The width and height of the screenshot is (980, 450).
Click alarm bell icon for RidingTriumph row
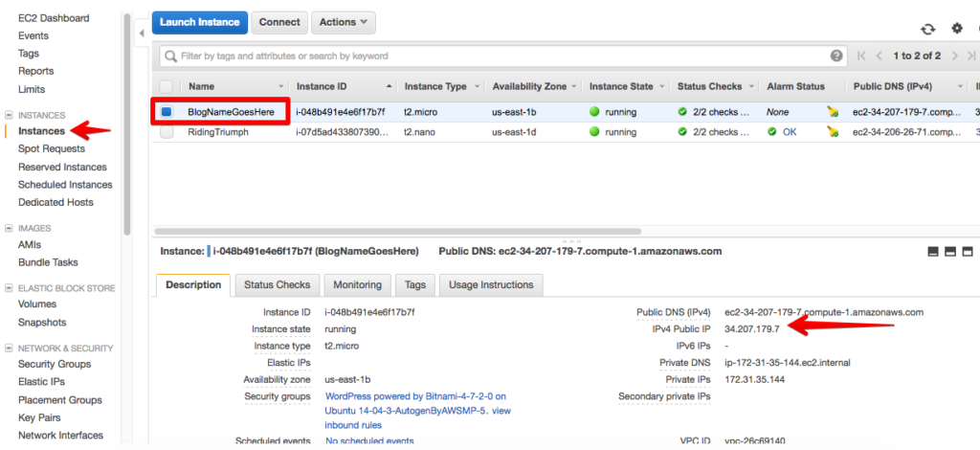pos(833,132)
